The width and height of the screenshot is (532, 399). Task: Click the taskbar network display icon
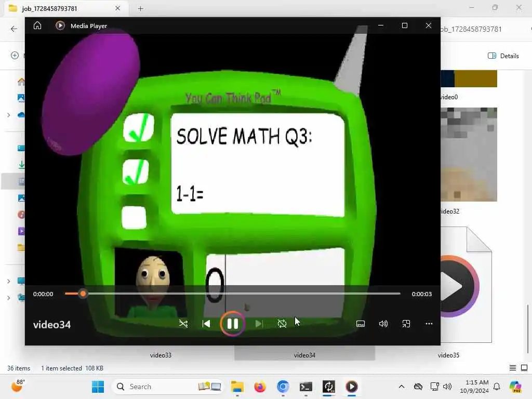(x=434, y=387)
